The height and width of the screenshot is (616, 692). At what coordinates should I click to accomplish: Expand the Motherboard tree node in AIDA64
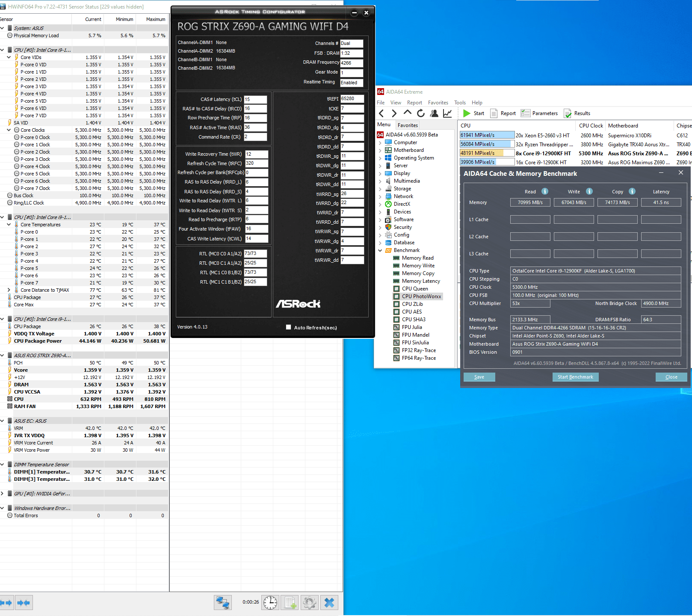tap(380, 150)
